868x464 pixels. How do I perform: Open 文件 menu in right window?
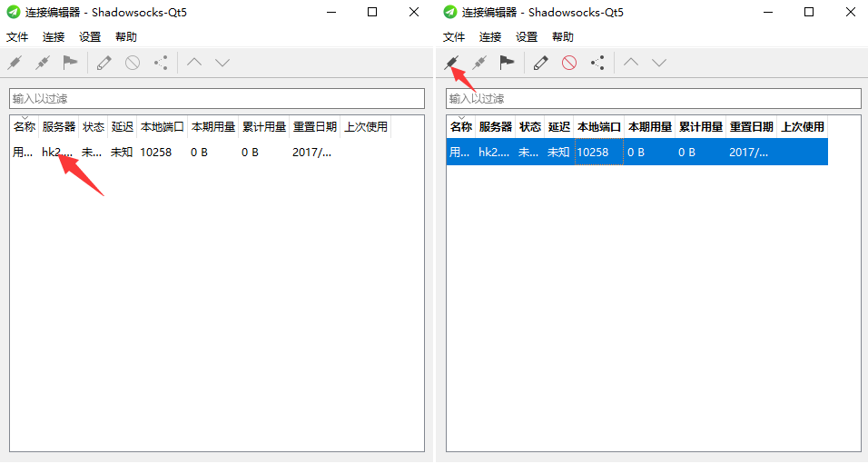point(454,36)
